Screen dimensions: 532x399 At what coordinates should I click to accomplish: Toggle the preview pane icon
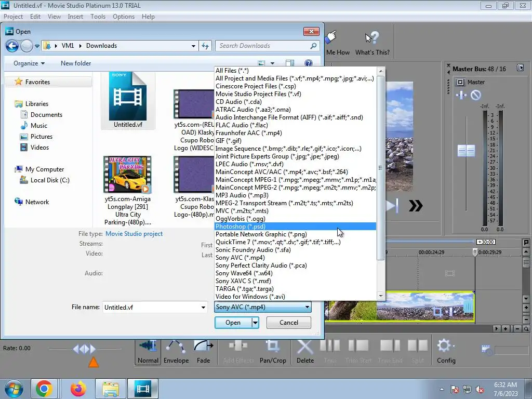pyautogui.click(x=290, y=63)
